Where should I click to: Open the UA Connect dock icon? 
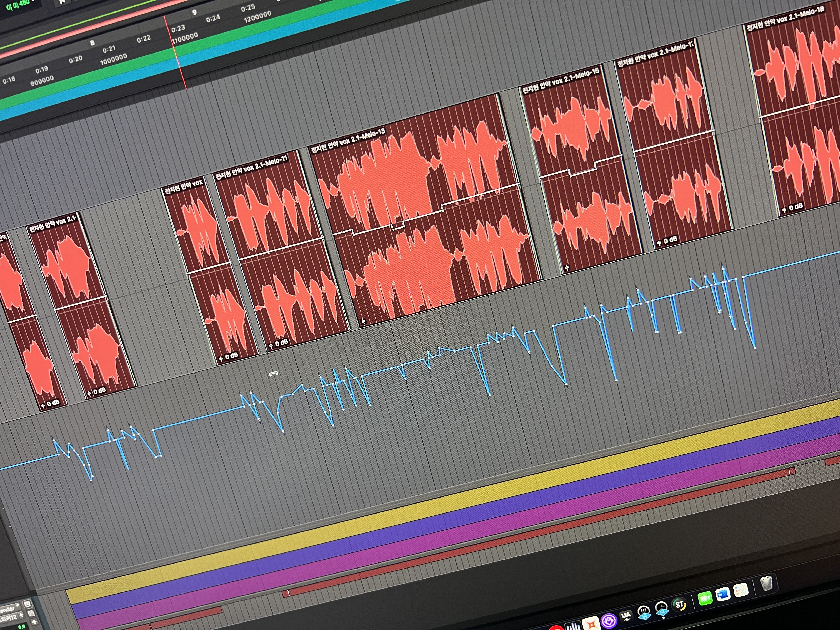pos(626,616)
